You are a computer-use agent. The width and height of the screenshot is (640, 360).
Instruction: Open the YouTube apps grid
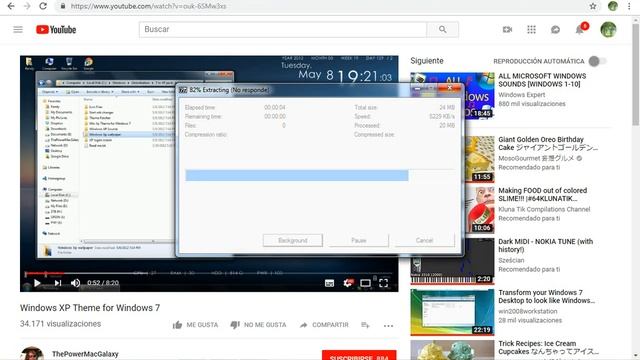(x=531, y=29)
